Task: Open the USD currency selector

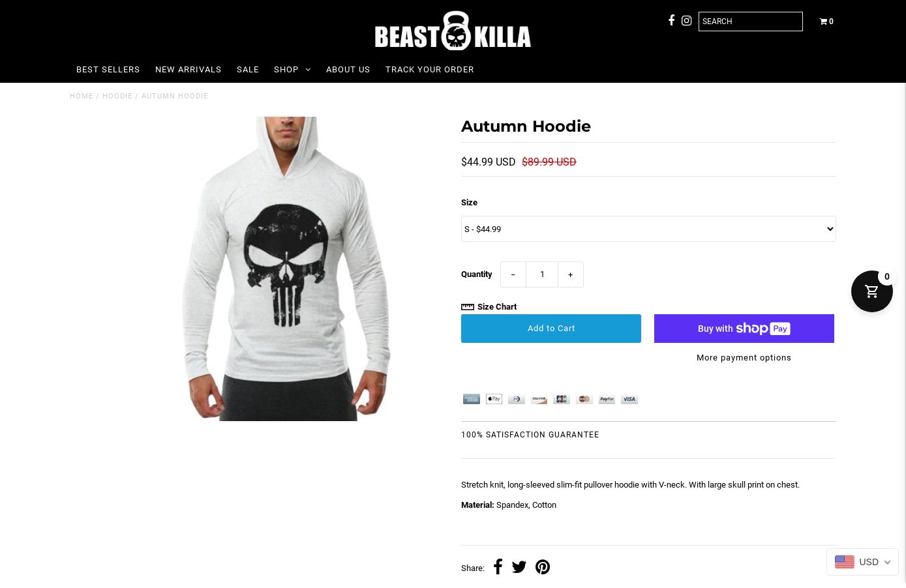Action: pos(862,562)
